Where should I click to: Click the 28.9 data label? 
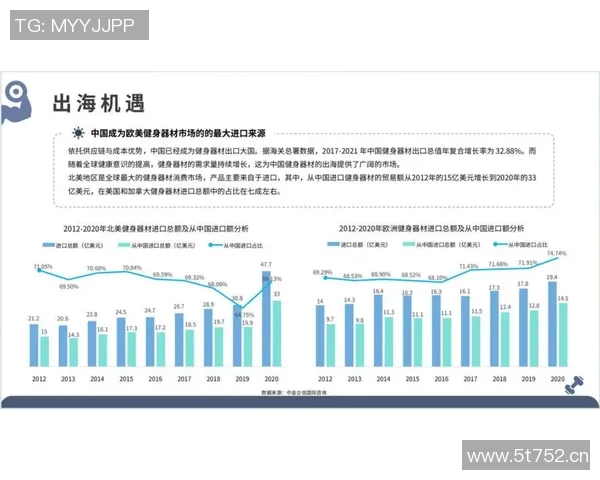[x=208, y=304]
